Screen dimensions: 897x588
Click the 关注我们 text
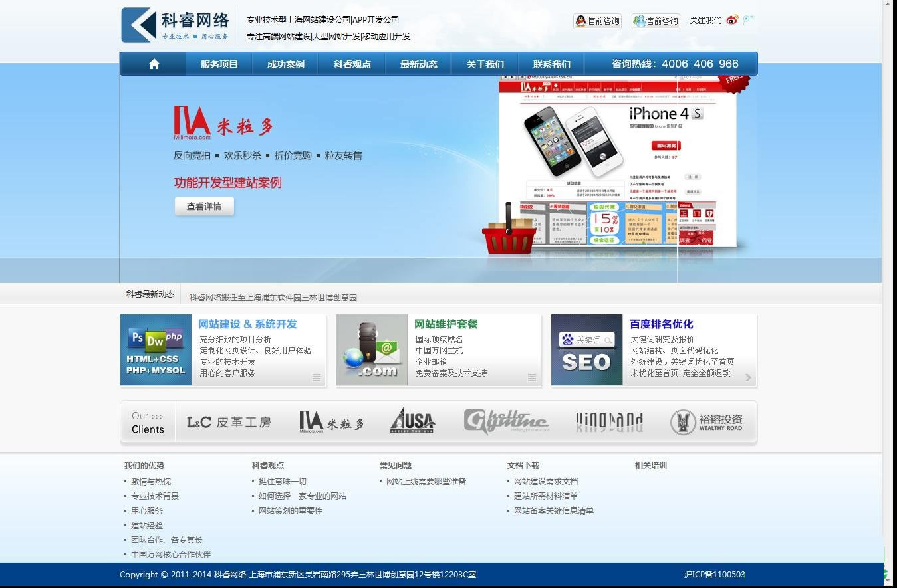(x=705, y=21)
